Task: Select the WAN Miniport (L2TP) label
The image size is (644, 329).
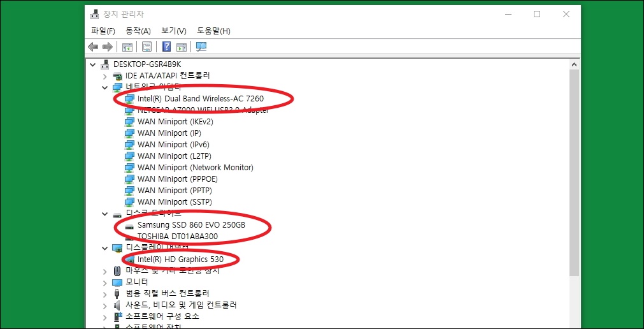Action: click(x=175, y=156)
